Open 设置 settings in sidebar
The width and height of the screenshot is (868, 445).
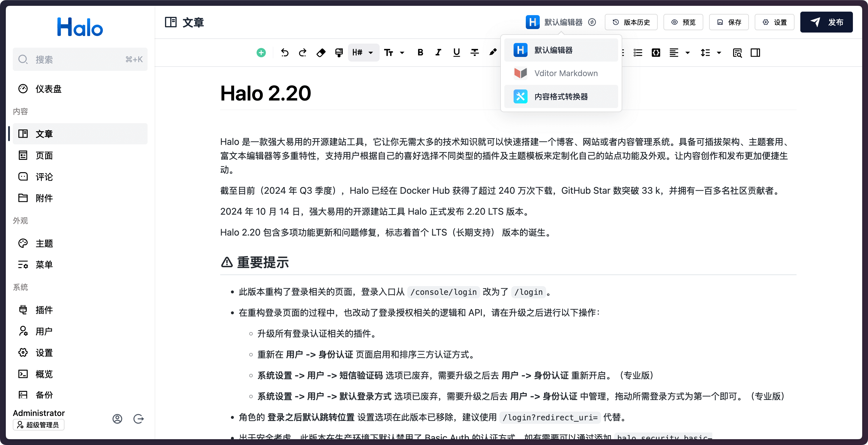pyautogui.click(x=80, y=353)
